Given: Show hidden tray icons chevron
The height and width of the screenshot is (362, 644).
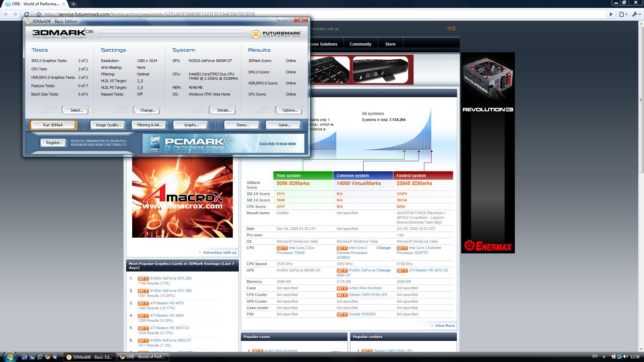Looking at the screenshot, I should 604,357.
